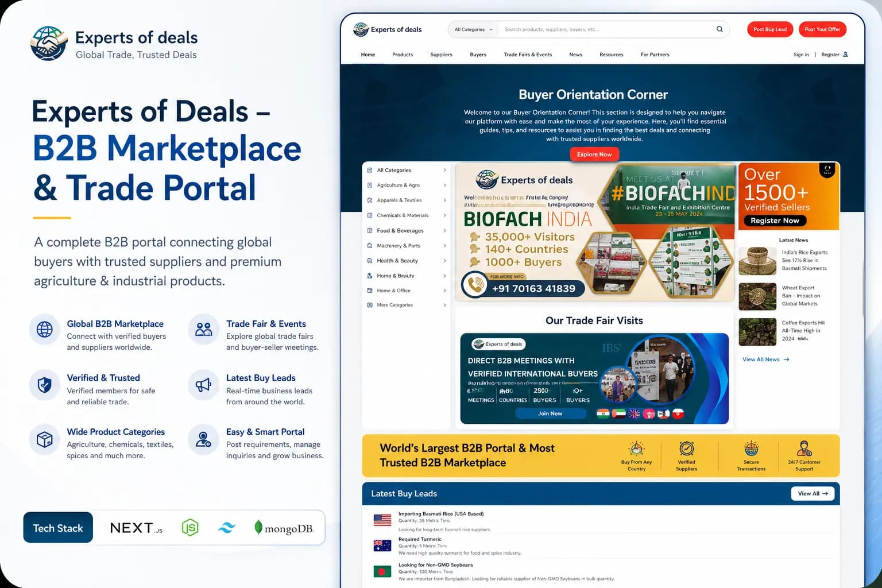Go to Trade Fairs & Events
Viewport: 882px width, 588px height.
(x=528, y=55)
